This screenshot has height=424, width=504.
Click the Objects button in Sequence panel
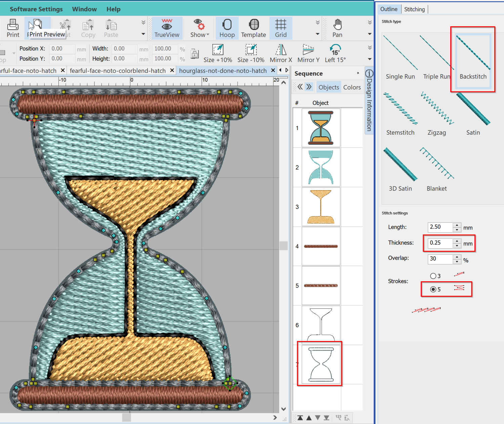click(x=329, y=87)
